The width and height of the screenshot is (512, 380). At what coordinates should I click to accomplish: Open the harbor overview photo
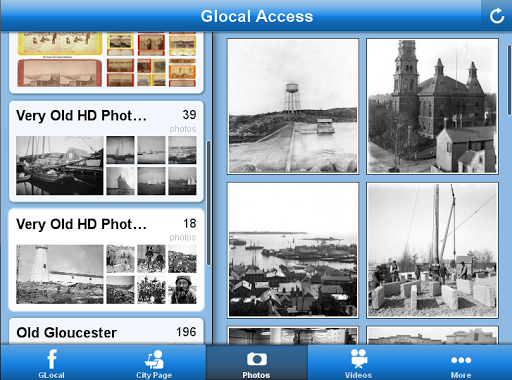tap(293, 250)
